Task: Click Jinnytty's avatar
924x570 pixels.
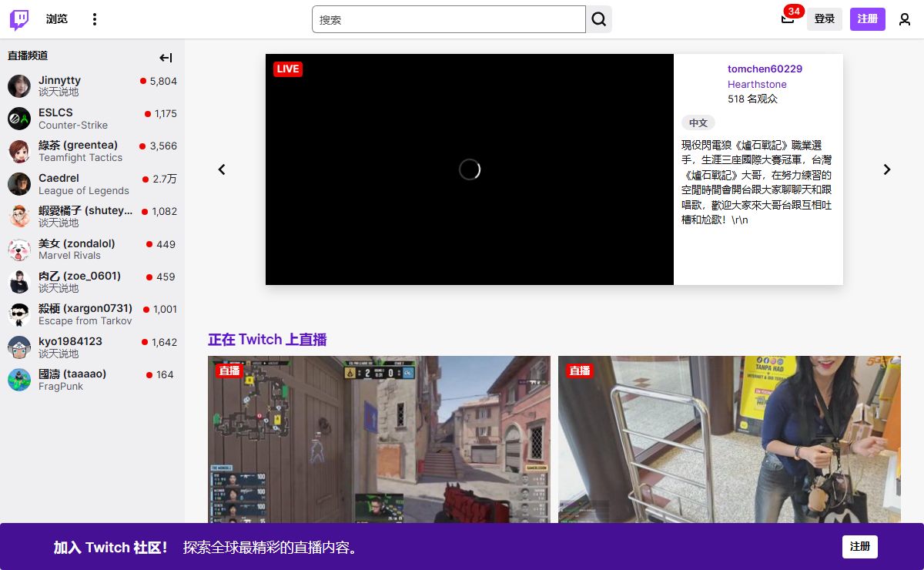Action: pyautogui.click(x=19, y=86)
